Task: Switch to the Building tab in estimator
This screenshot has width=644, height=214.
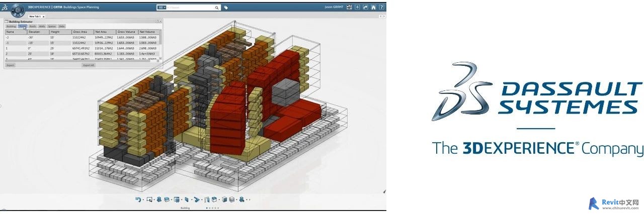Action: point(11,26)
